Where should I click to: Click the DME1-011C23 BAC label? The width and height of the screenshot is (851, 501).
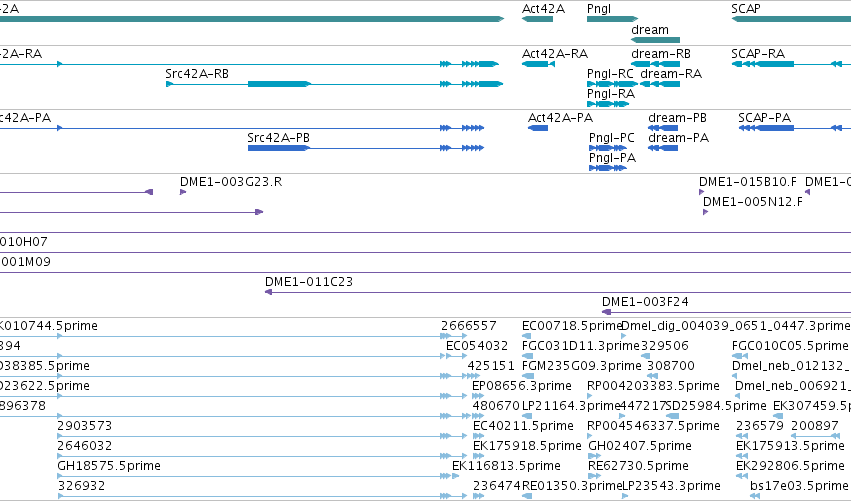(x=309, y=282)
